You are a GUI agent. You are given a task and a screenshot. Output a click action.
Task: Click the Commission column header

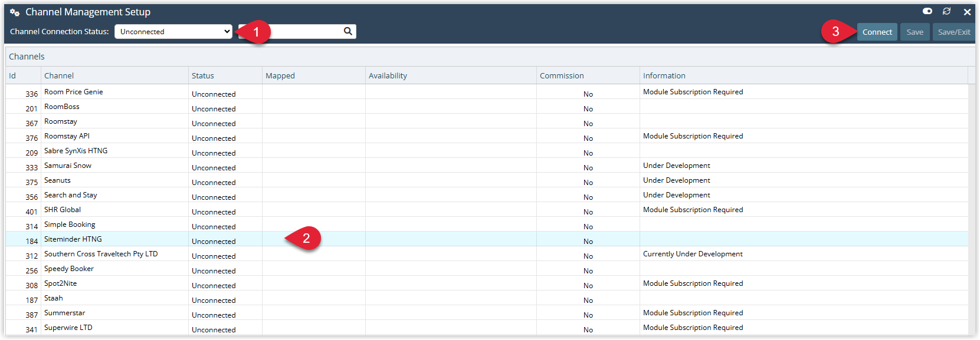click(588, 75)
